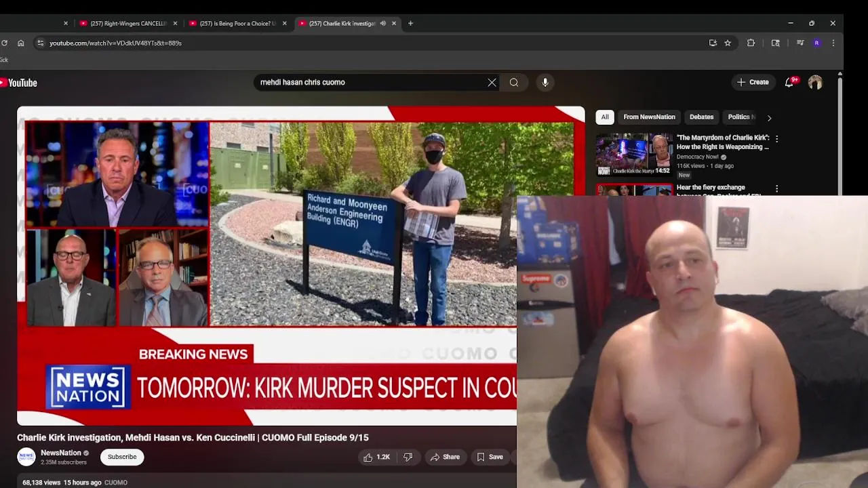
Task: View site information icon in address bar
Action: (x=41, y=43)
